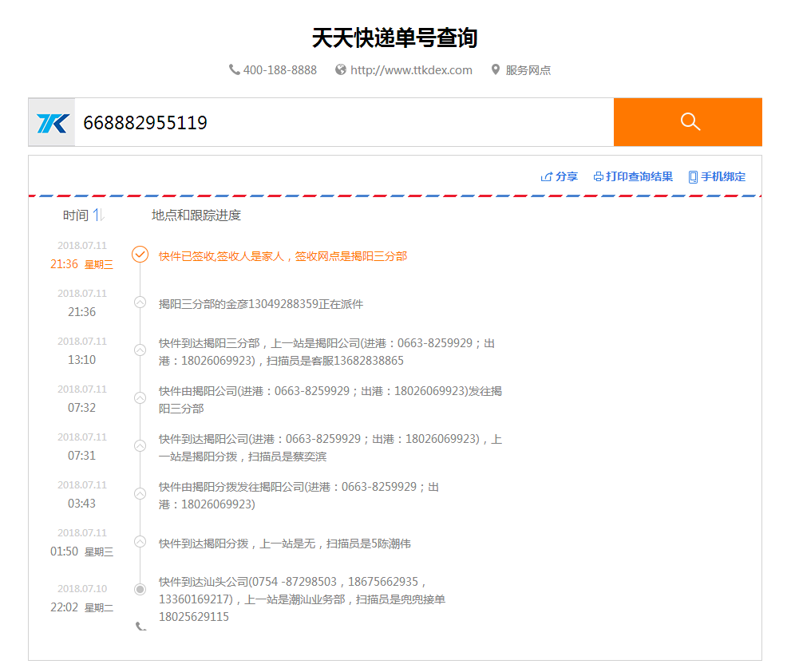This screenshot has height=672, width=791.
Task: Click the timeline marker for 13:10
Action: (140, 350)
